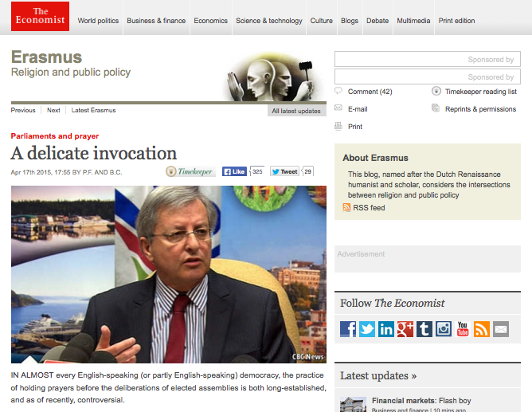The width and height of the screenshot is (532, 412).
Task: Click the Facebook Like button
Action: [x=234, y=171]
